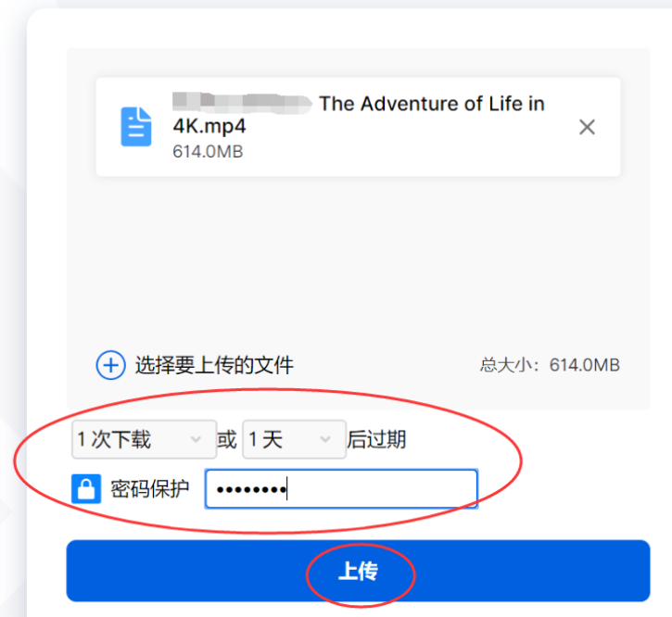Click the blurred part of the file name
Screen dimensions: 672x617
(243, 103)
